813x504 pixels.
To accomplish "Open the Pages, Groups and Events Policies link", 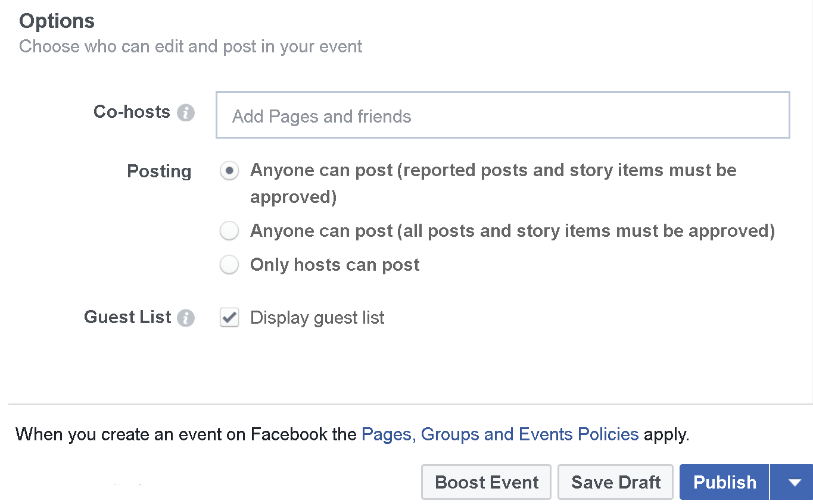I will (x=500, y=434).
